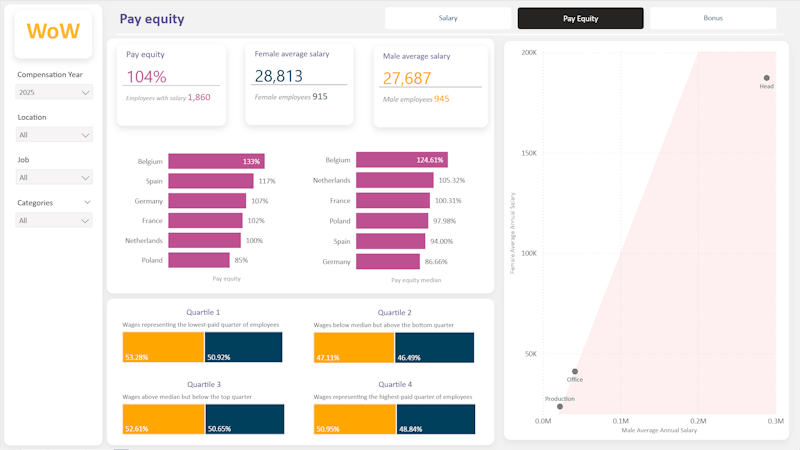The image size is (800, 450).
Task: Select the Office data point in scatter chart
Action: (x=575, y=371)
